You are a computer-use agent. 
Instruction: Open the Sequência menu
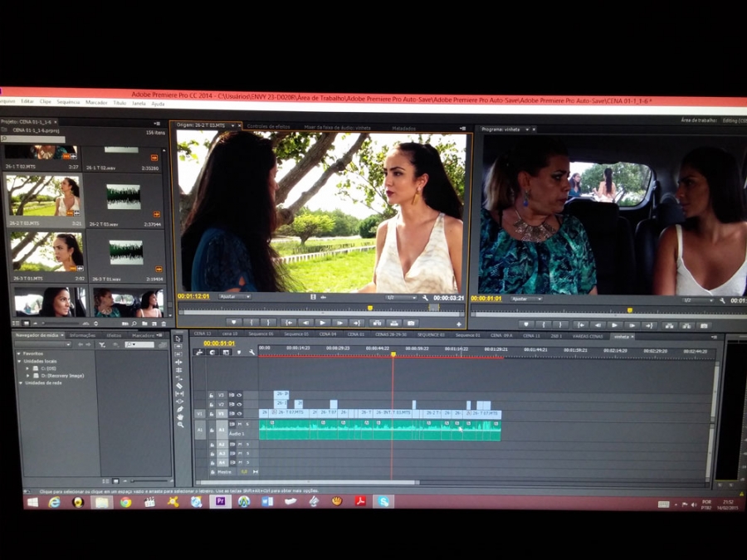68,102
